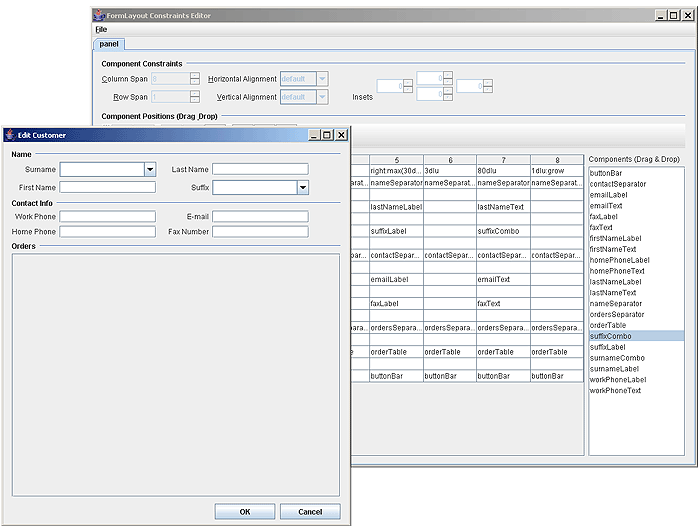This screenshot has height=530, width=700.
Task: Select highlighted suffixCombo in the Components list
Action: (x=637, y=336)
